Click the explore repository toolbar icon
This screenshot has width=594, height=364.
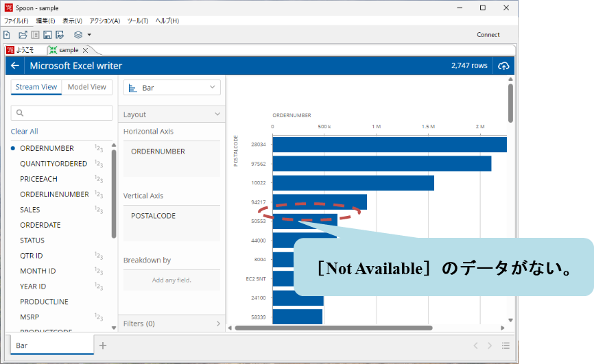coord(35,35)
